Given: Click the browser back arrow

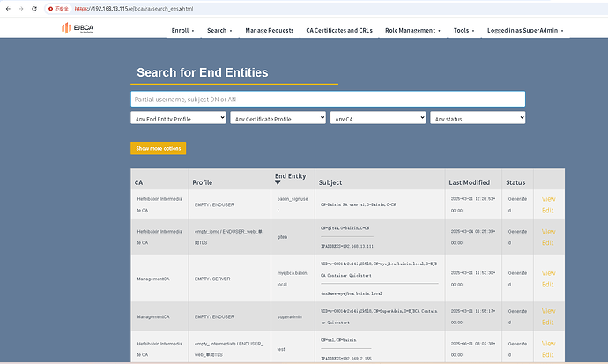Looking at the screenshot, I should coord(8,8).
